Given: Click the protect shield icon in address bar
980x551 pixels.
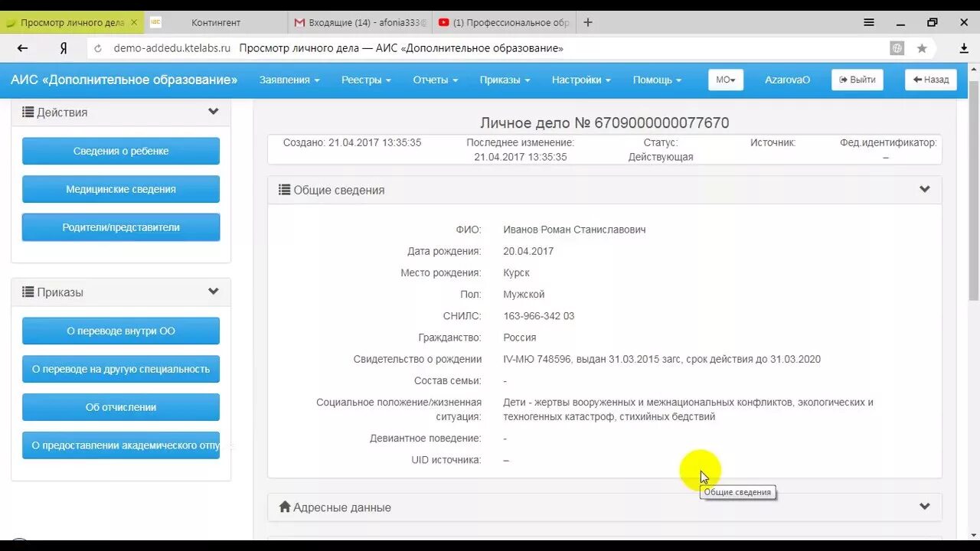Looking at the screenshot, I should coord(897,48).
